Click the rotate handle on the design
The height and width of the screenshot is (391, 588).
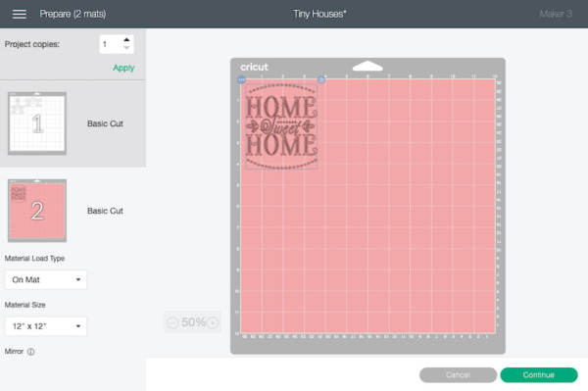(321, 79)
